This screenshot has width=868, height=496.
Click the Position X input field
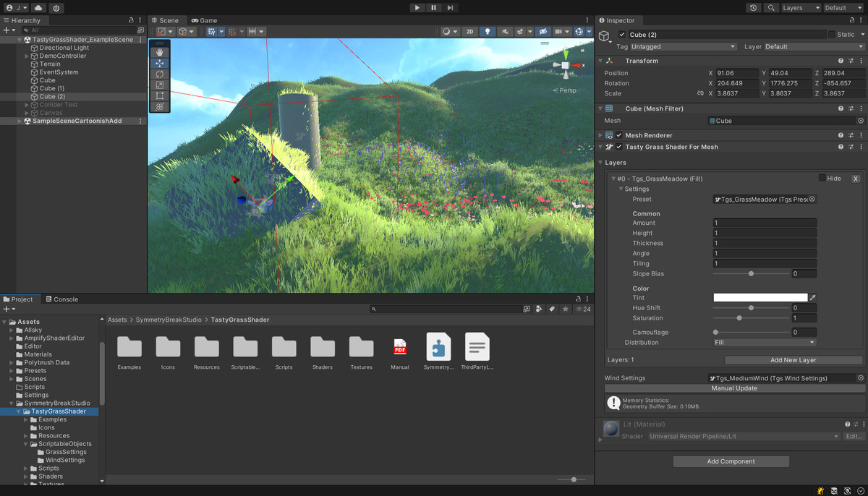pos(737,73)
